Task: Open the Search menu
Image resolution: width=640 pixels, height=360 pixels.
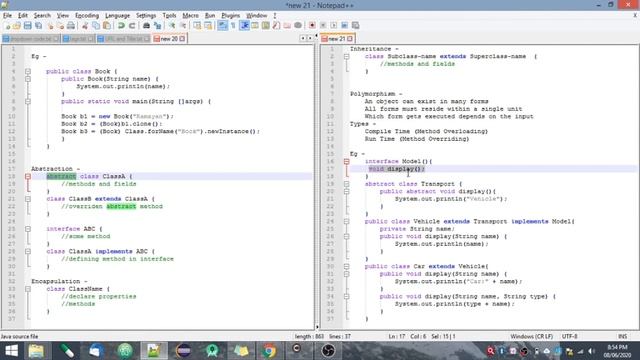Action: 42,16
